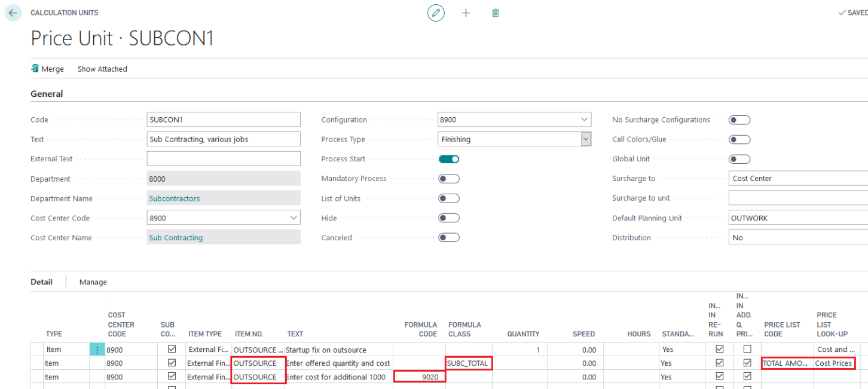Image resolution: width=868 pixels, height=389 pixels.
Task: Toggle Mandatory Process switch
Action: [449, 179]
